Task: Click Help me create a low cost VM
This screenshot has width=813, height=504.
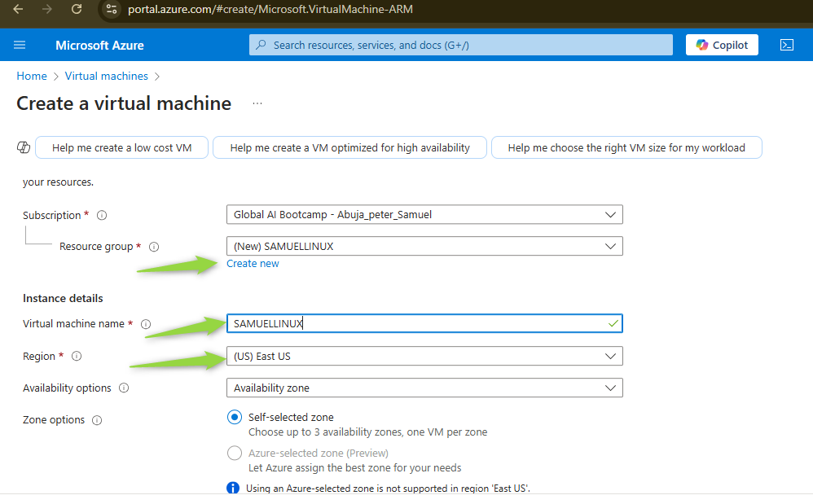Action: [x=122, y=147]
